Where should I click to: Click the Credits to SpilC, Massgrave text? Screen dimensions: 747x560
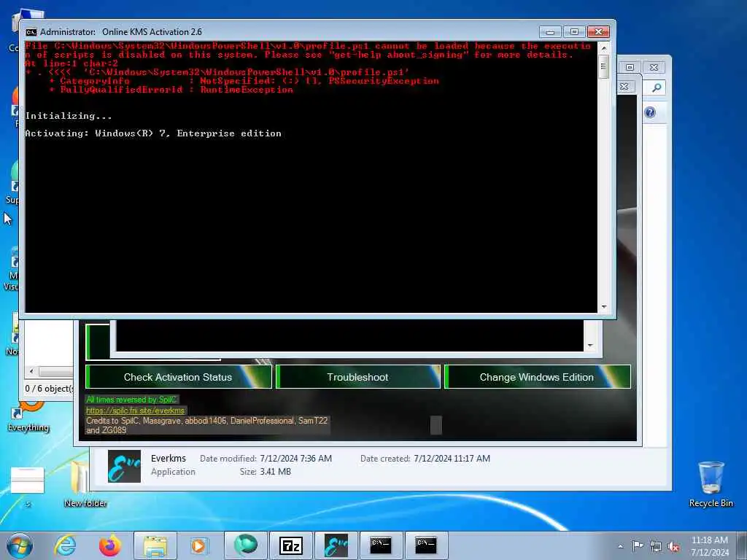(x=206, y=425)
